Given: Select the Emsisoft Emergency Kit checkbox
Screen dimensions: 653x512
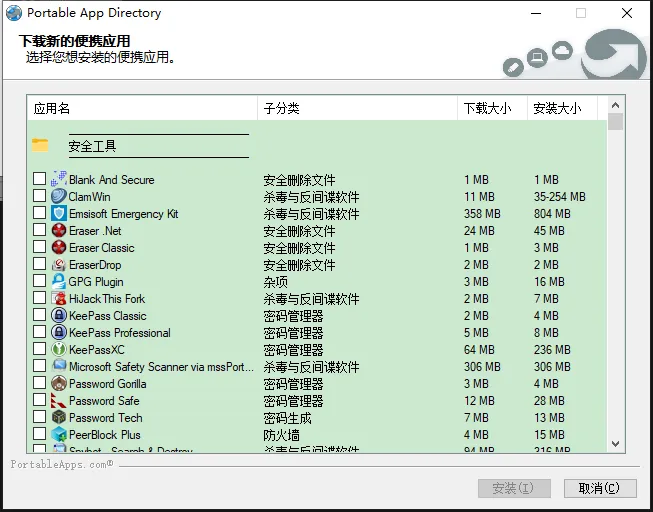Looking at the screenshot, I should 40,212.
